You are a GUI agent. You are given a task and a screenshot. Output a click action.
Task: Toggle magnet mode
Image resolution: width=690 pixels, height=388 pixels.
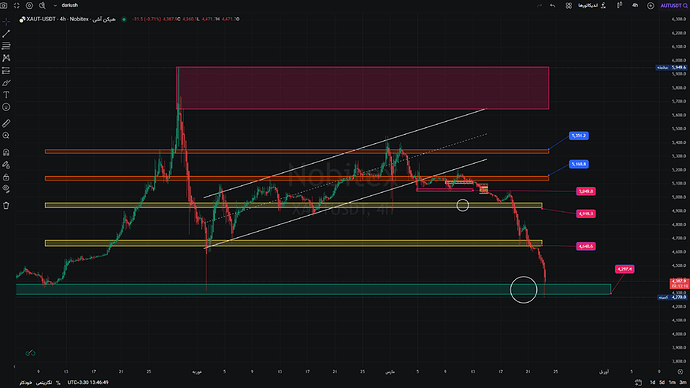[6, 153]
